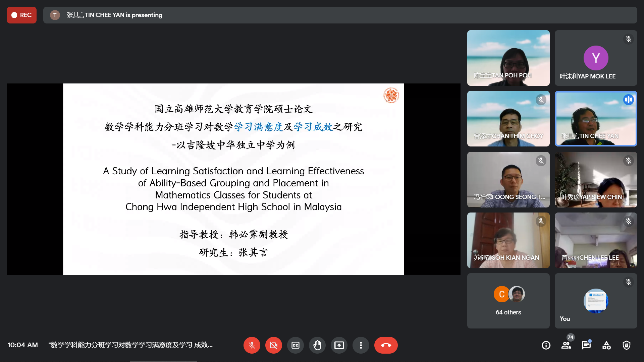Click the REC recording indicator
Viewport: 644px width, 362px height.
click(21, 15)
